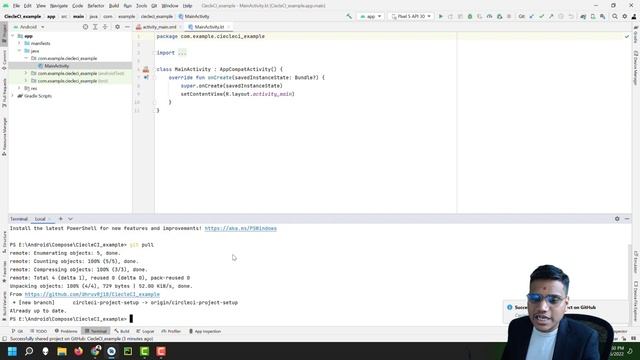This screenshot has width=640, height=360.
Task: Open the Pixel 5 API 30 device dropdown
Action: click(411, 16)
